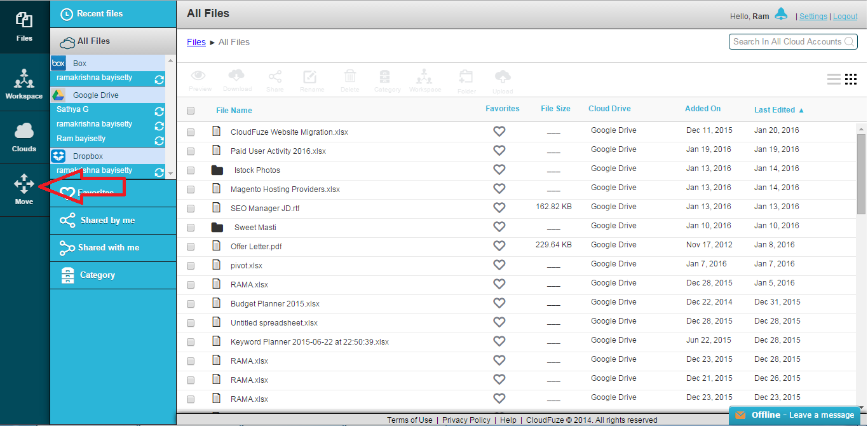The image size is (868, 426).
Task: Open the Settings link at top right
Action: (x=813, y=16)
